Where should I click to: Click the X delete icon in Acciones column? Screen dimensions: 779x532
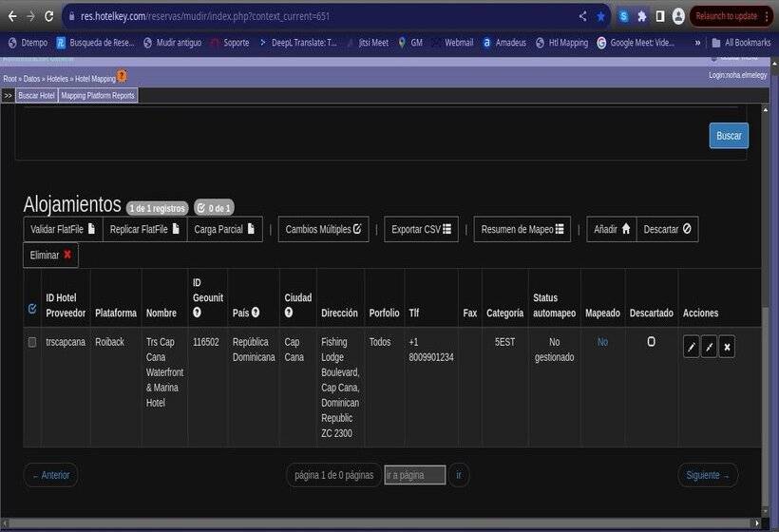(x=727, y=347)
